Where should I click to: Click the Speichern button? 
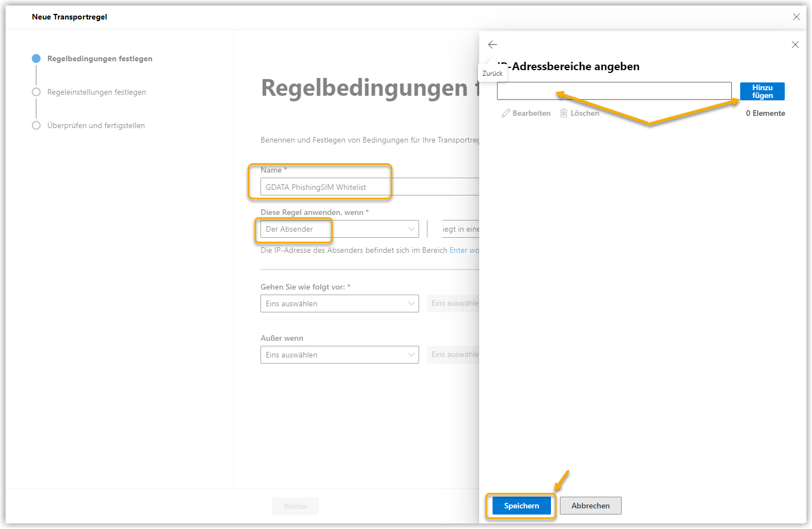tap(521, 506)
